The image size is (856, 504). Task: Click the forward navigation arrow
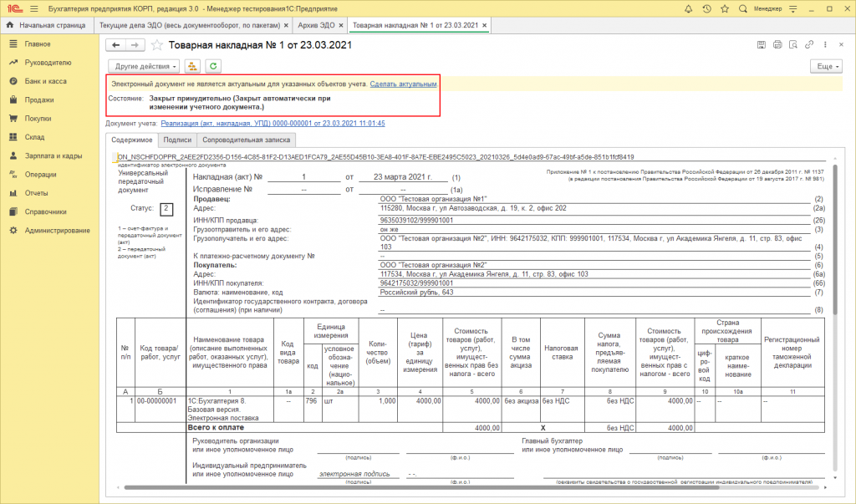tap(135, 45)
